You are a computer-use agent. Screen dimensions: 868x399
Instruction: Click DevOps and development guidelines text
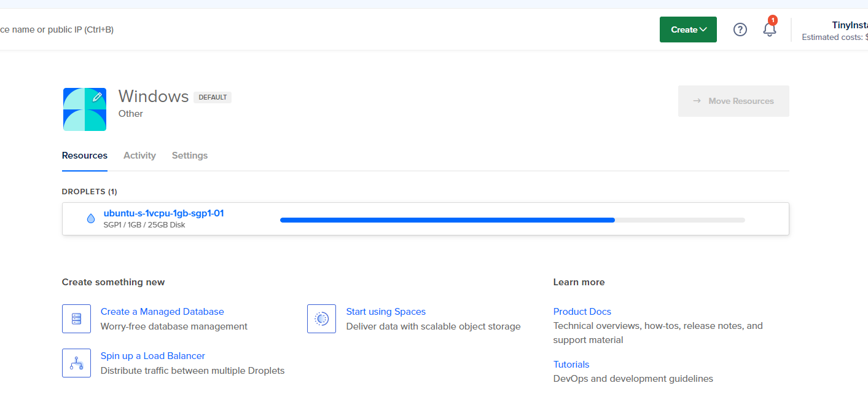coord(633,379)
